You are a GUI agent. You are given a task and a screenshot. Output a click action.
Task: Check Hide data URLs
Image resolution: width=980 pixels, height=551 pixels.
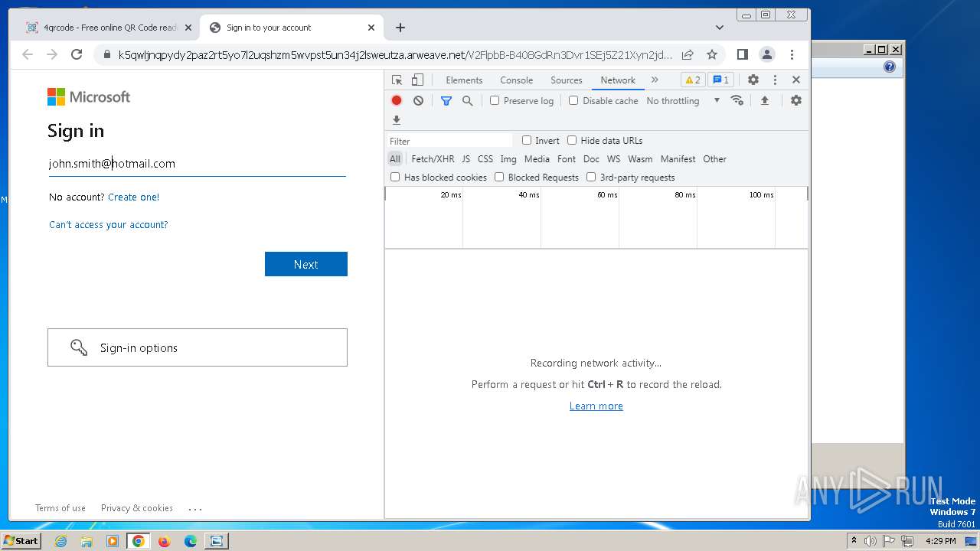[x=572, y=140]
